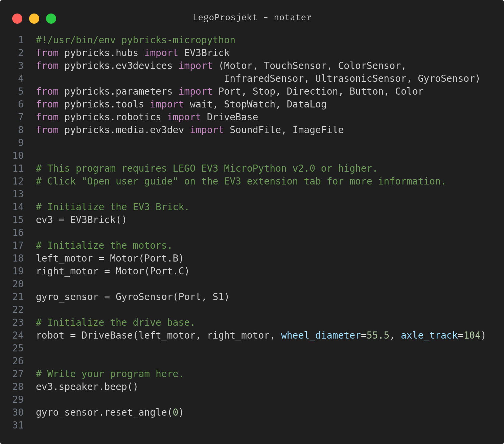Image resolution: width=504 pixels, height=444 pixels.
Task: Click the window title 'LegoProsjekt - notater'
Action: point(252,18)
